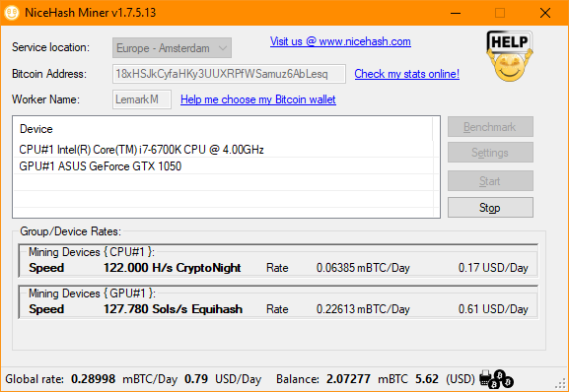Click 'Mining Devices { GPU#1 }' group label
The width and height of the screenshot is (569, 392).
pyautogui.click(x=92, y=294)
